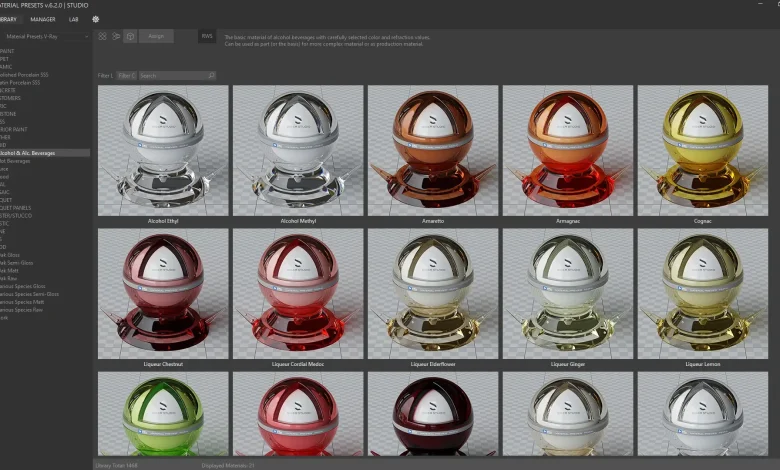The image size is (780, 470).
Task: Switch to the Lab tab
Action: [x=74, y=19]
